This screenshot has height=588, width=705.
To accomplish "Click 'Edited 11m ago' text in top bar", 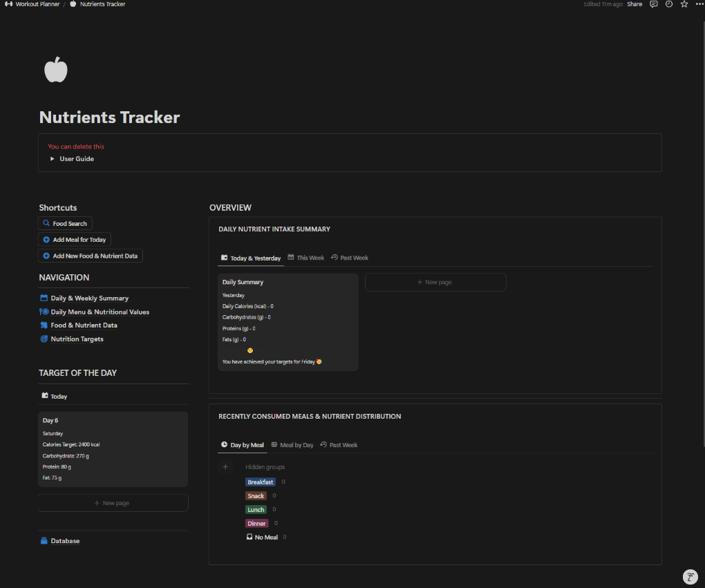I will pyautogui.click(x=603, y=4).
